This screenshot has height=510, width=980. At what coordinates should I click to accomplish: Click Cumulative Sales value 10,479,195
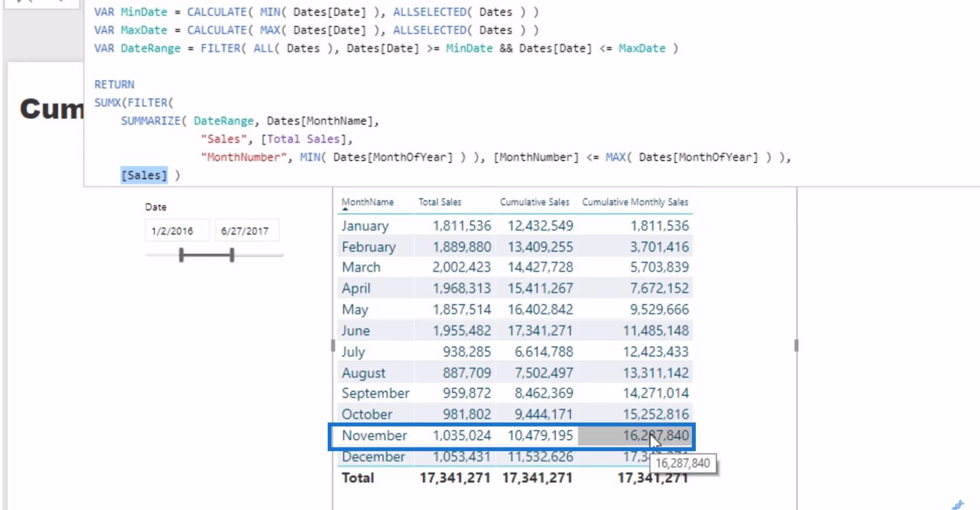[x=540, y=435]
